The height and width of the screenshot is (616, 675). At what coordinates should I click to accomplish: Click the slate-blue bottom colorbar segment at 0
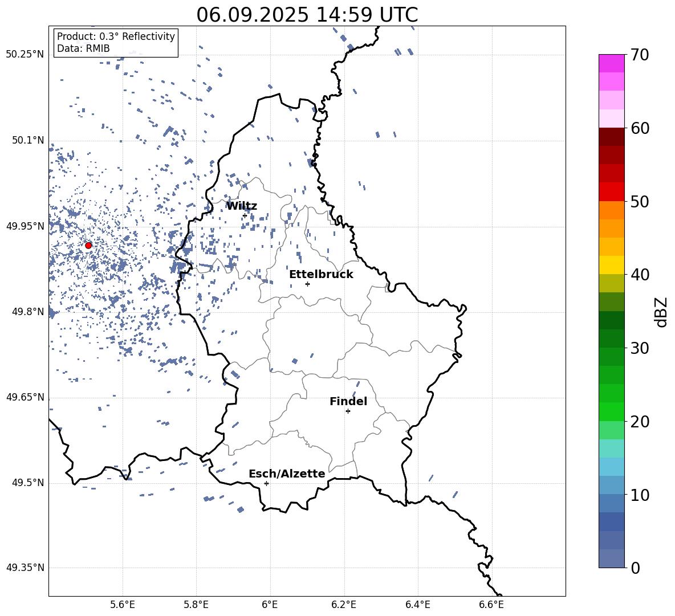coord(611,558)
